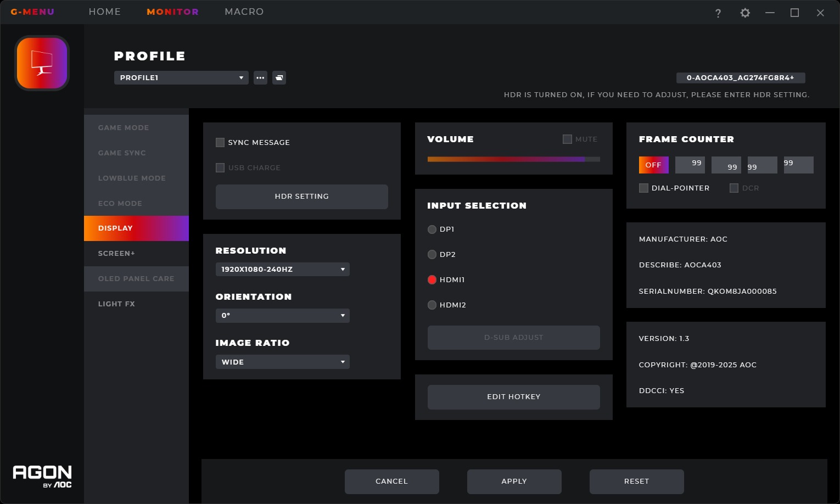
Task: Select frame counter bottom-right 99 position
Action: pos(726,165)
